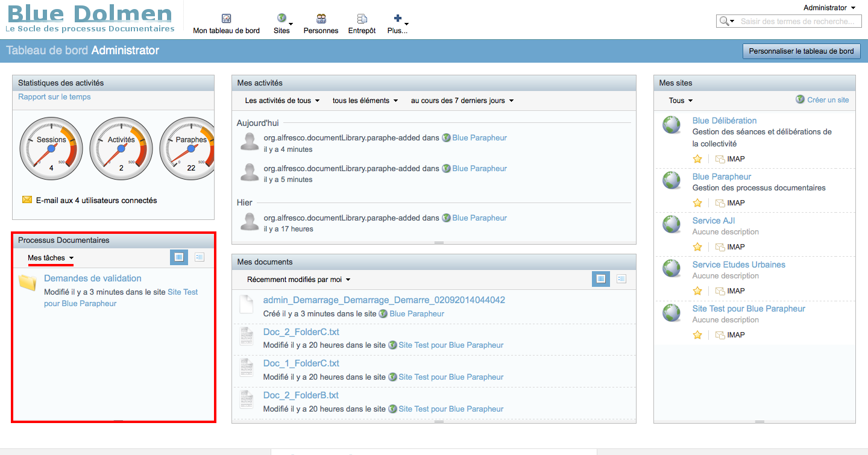Click user avatar for 4 minutes activity
The image size is (868, 455).
pyautogui.click(x=250, y=142)
